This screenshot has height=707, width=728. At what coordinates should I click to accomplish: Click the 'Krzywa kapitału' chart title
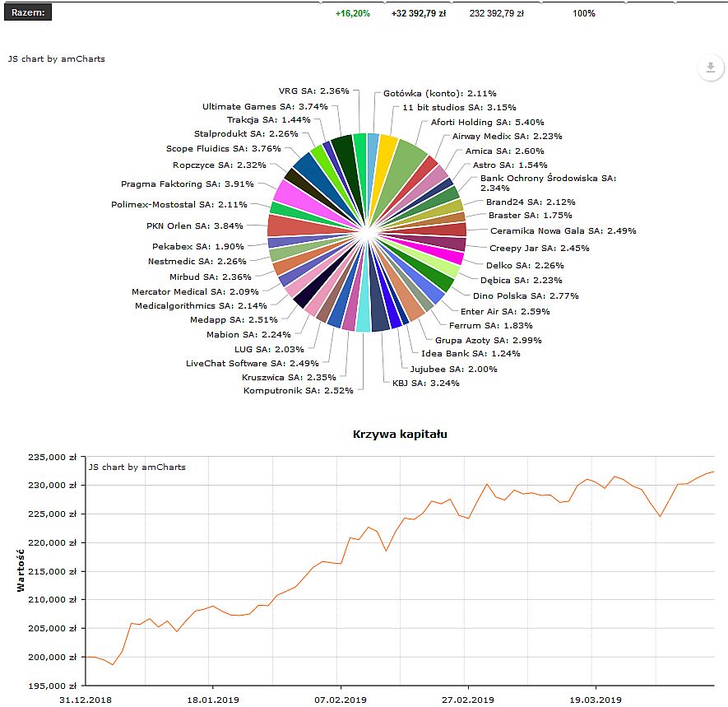pyautogui.click(x=401, y=435)
